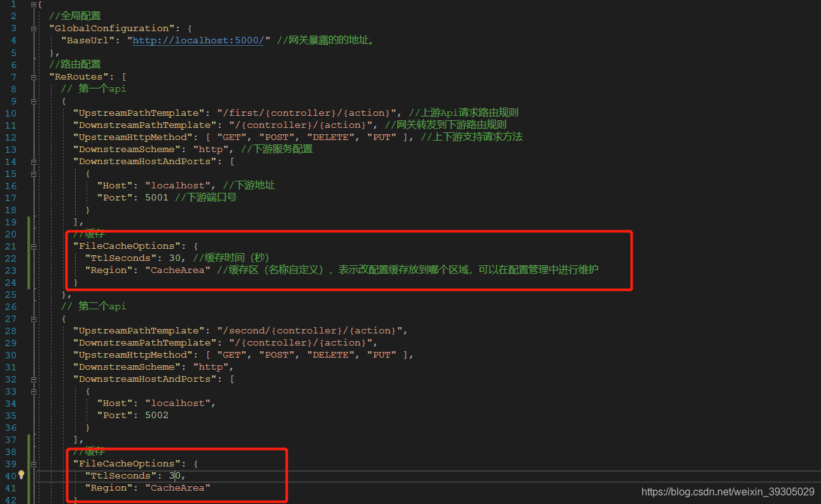Click the //下游端口号 comment
Screen dimensions: 821x504
point(206,197)
